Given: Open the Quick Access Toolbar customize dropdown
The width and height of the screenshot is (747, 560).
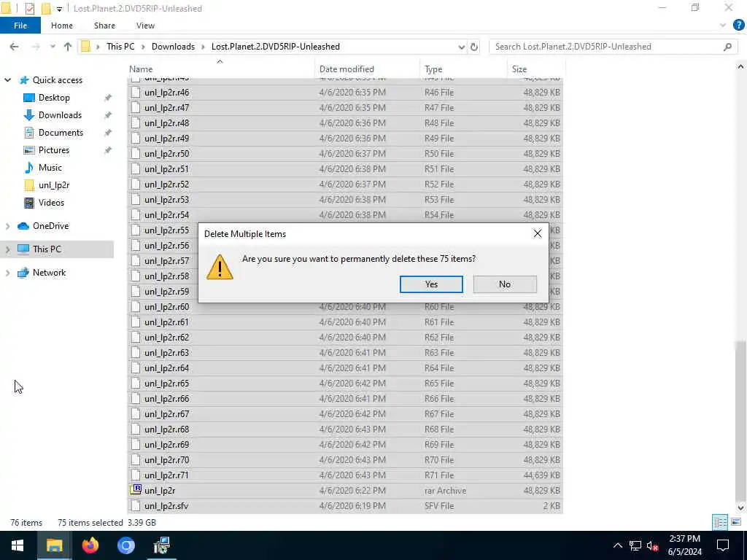Looking at the screenshot, I should (x=59, y=9).
